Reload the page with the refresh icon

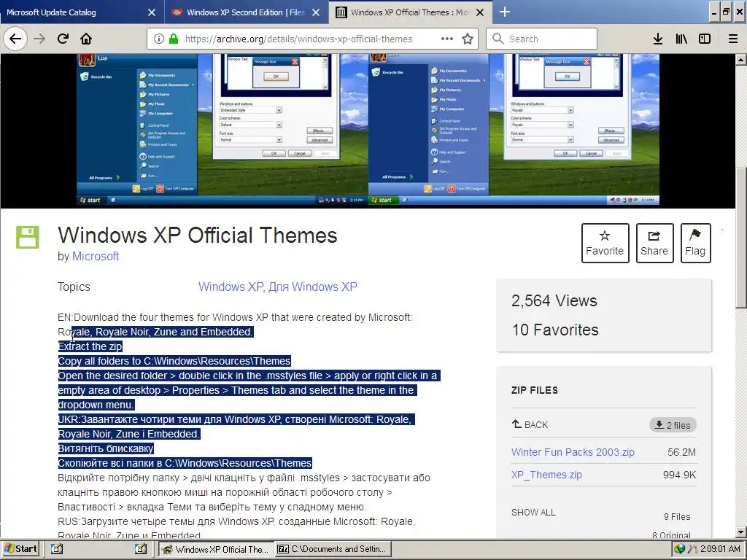pyautogui.click(x=63, y=39)
